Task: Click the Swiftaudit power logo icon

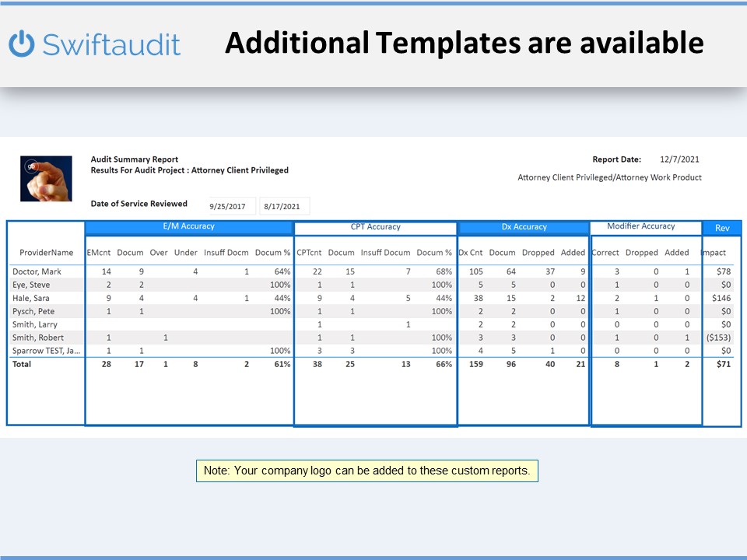Action: 22,44
